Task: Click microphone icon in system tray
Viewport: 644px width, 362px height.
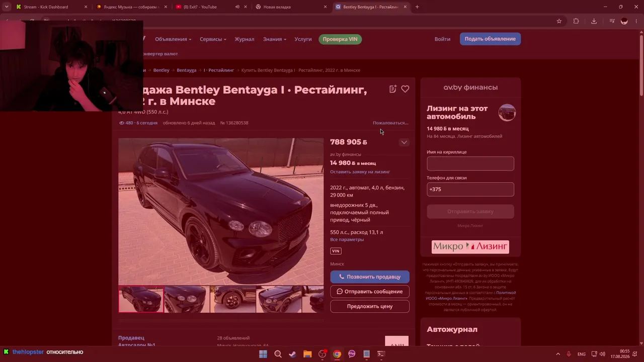Action: point(569,354)
